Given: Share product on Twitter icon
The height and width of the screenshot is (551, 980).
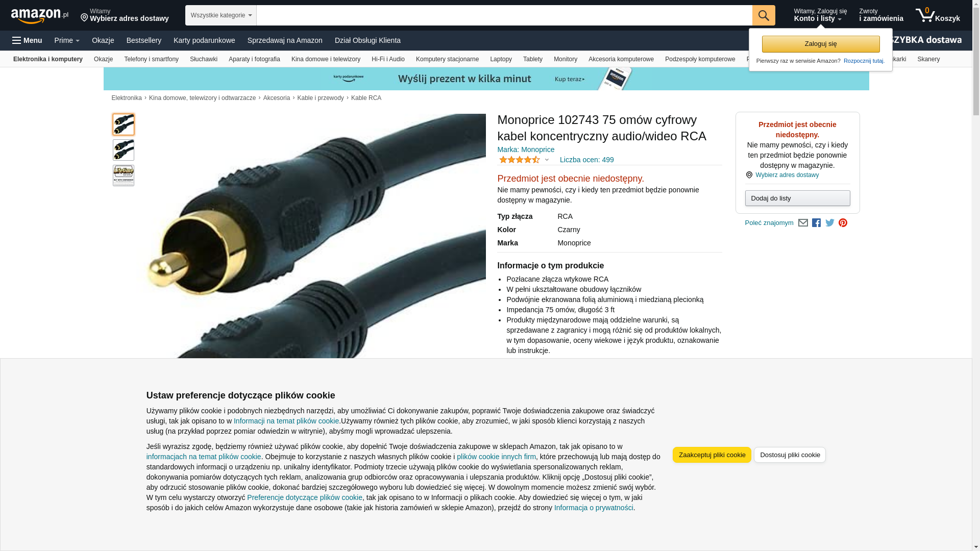Looking at the screenshot, I should [829, 223].
